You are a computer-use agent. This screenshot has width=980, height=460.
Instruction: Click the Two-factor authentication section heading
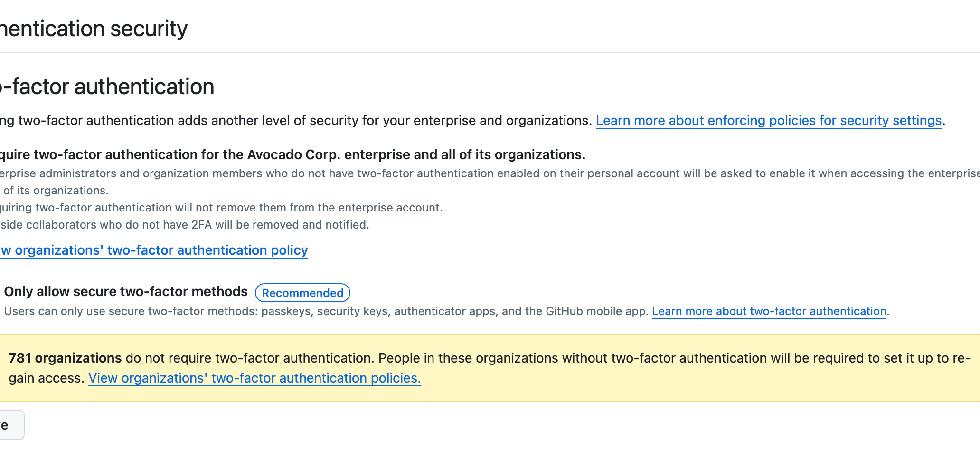point(107,87)
